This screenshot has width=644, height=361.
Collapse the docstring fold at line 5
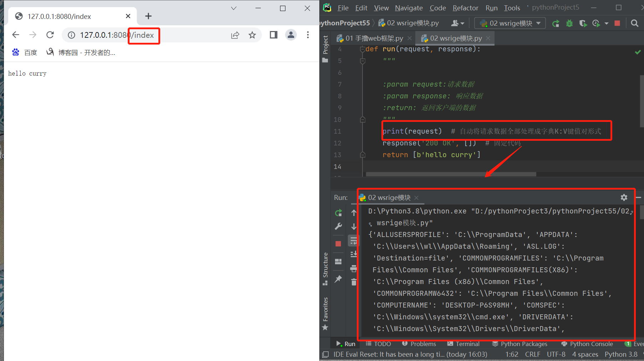coord(362,61)
